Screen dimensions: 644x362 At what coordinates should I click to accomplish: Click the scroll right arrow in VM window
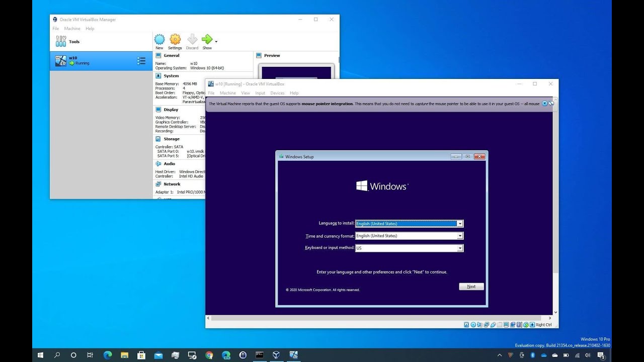coord(550,318)
